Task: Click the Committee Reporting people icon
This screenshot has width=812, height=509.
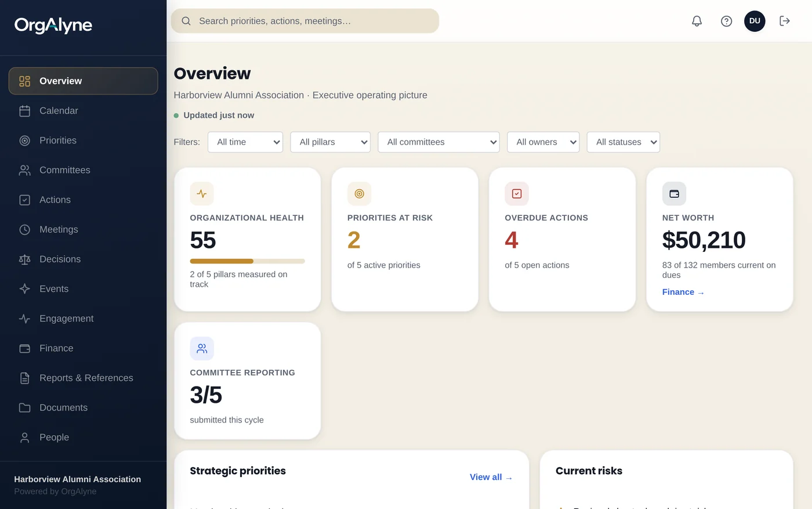Action: 202,349
